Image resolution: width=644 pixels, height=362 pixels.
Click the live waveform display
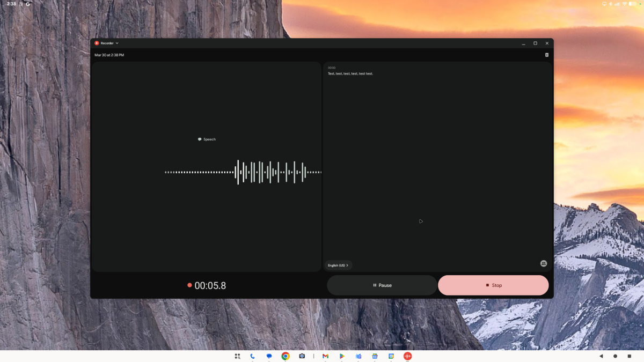[x=243, y=172]
